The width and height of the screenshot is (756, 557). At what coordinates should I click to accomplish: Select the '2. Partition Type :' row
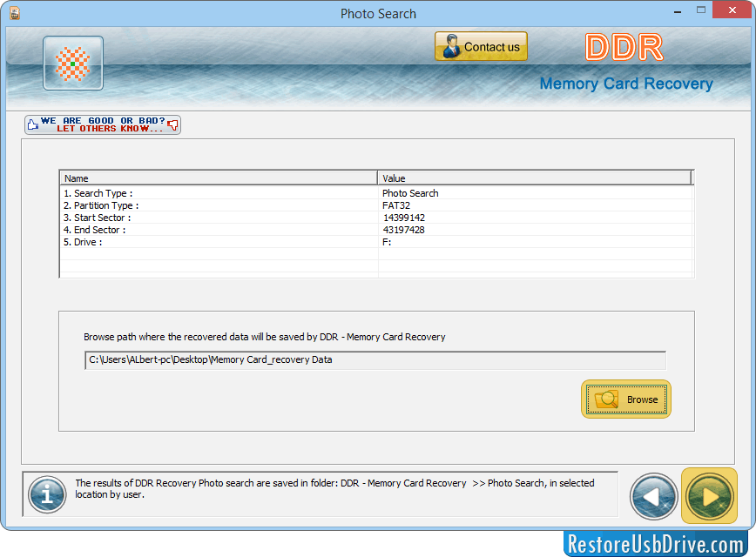[376, 205]
